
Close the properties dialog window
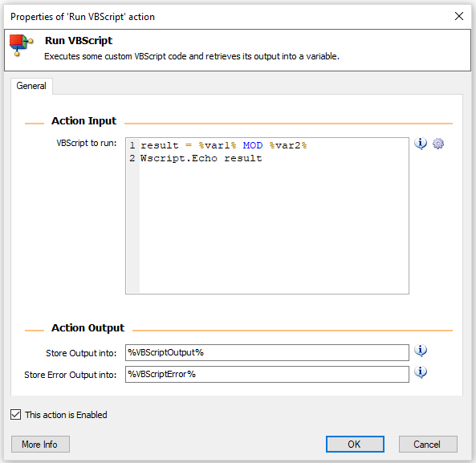coord(459,16)
